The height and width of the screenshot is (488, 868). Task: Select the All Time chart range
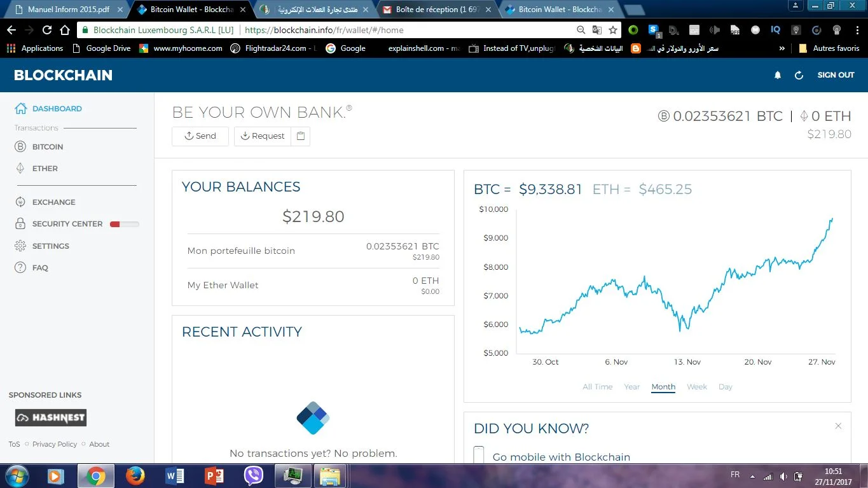point(597,387)
